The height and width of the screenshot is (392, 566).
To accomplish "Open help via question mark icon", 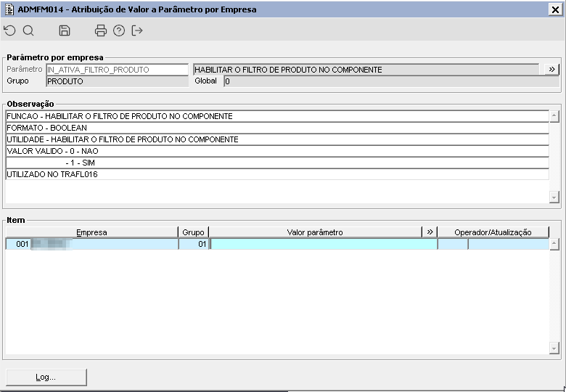I will 119,30.
